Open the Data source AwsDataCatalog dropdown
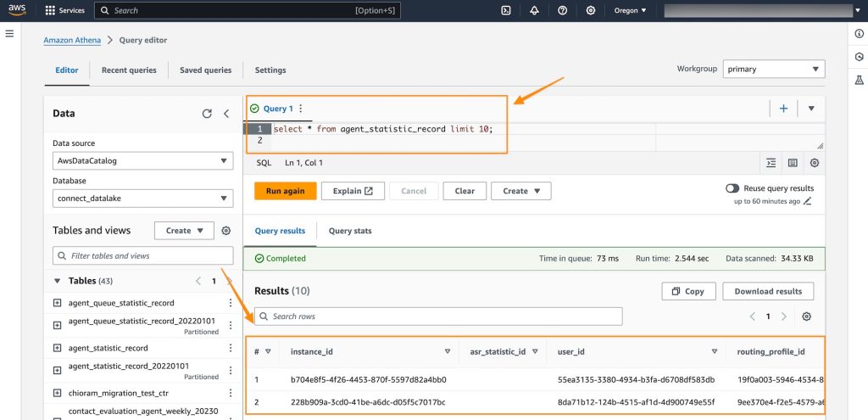The height and width of the screenshot is (420, 868). [142, 161]
